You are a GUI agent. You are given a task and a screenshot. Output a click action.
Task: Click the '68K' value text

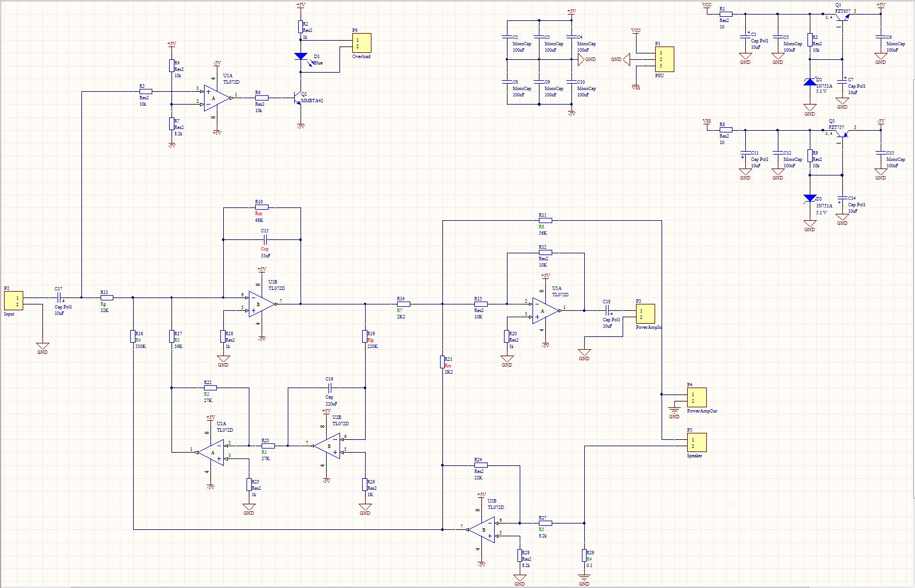tap(259, 220)
